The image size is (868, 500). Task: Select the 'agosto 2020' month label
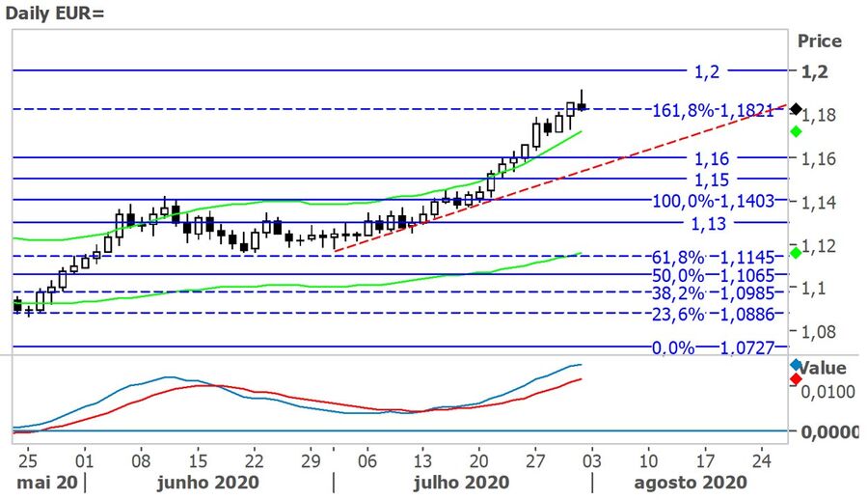pyautogui.click(x=691, y=483)
